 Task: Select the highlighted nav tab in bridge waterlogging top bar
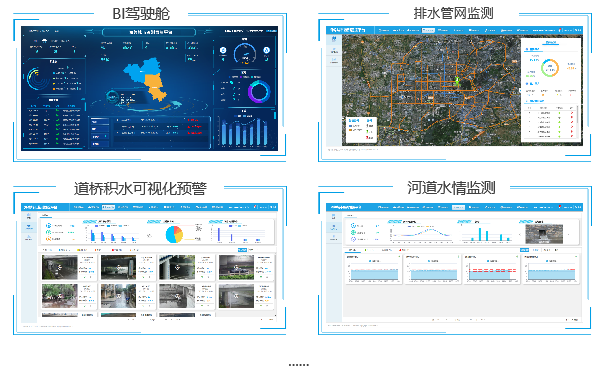(x=108, y=207)
